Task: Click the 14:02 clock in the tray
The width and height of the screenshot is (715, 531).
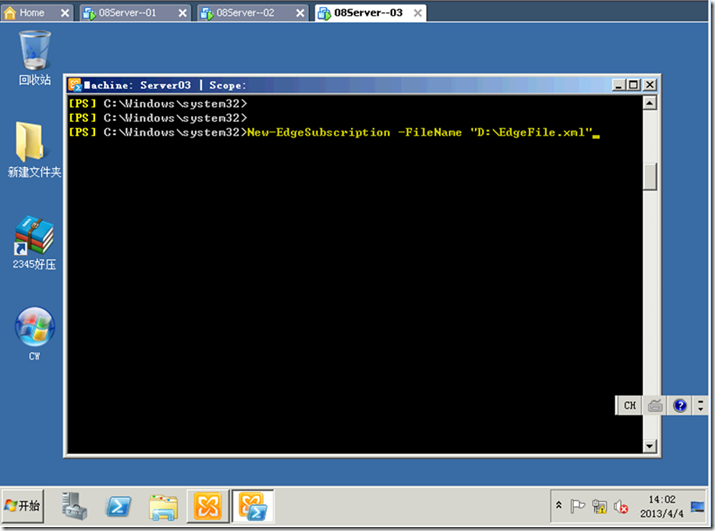Action: [662, 506]
